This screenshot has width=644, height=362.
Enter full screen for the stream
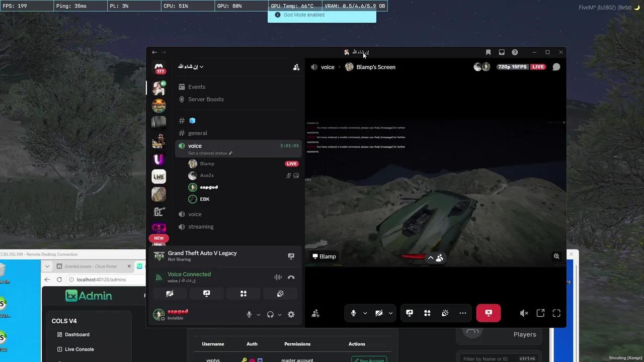556,313
